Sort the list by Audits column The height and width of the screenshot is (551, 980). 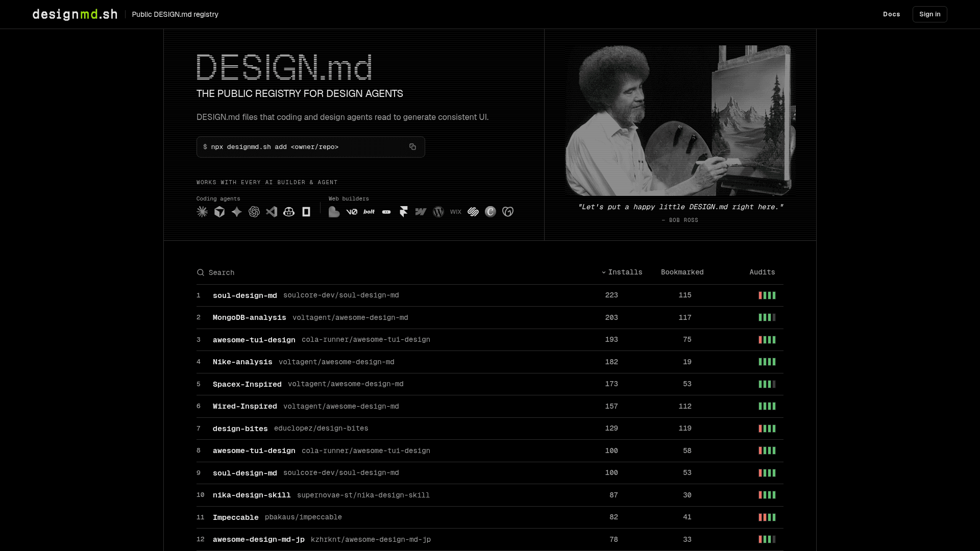point(762,272)
